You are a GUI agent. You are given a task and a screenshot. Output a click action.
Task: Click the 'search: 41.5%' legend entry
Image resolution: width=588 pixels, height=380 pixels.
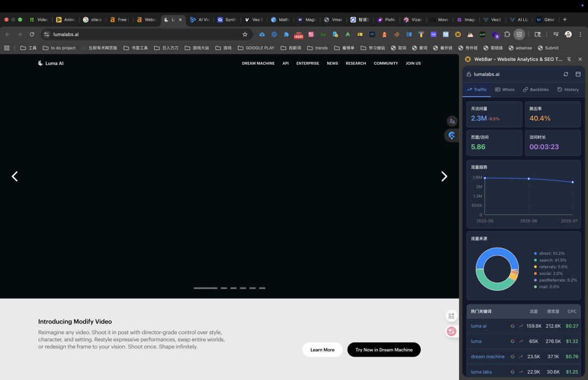click(550, 260)
